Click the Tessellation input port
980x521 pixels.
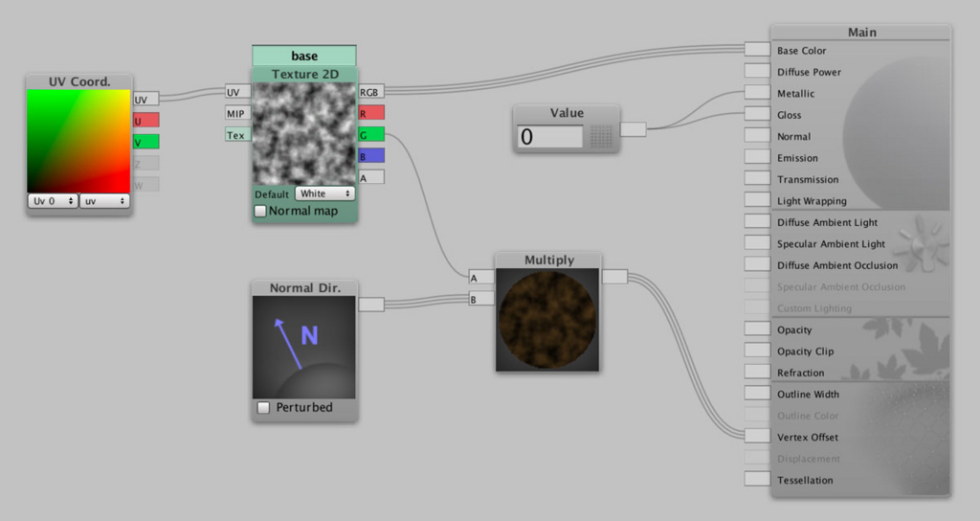757,479
